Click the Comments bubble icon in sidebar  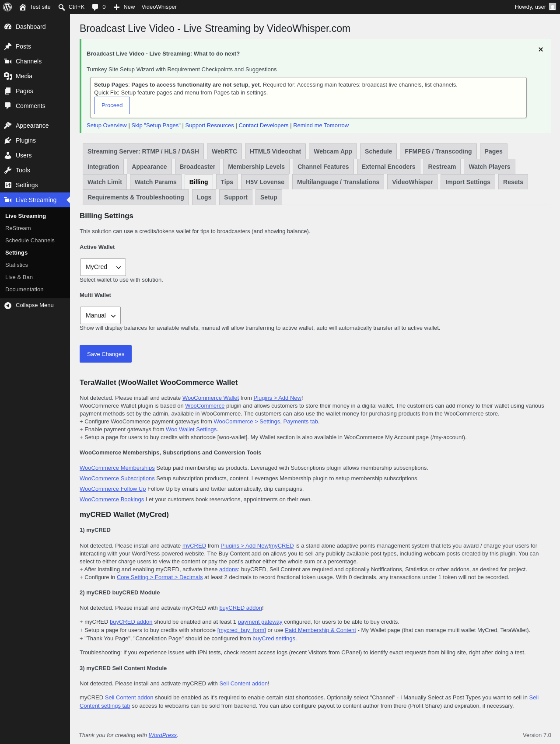click(x=8, y=106)
